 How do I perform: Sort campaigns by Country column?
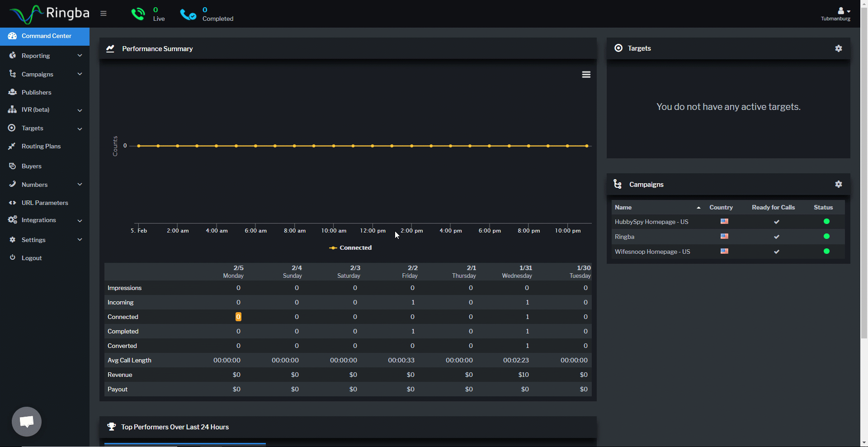point(721,207)
